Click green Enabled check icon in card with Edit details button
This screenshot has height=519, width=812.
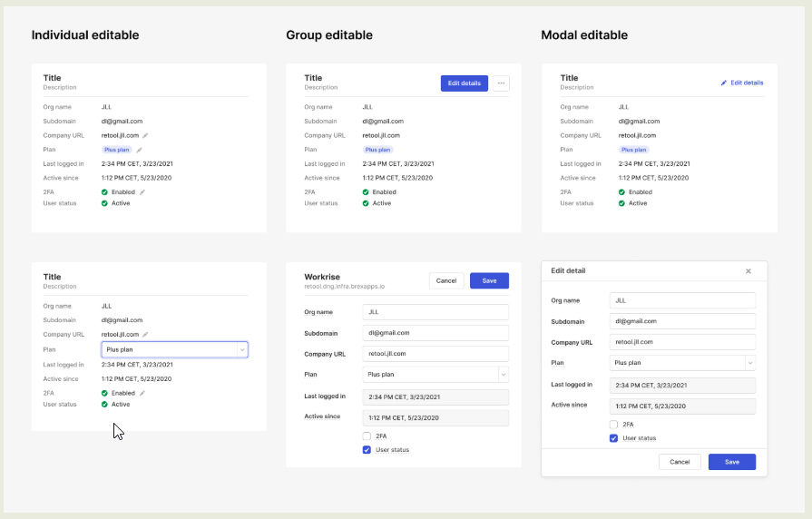(366, 192)
